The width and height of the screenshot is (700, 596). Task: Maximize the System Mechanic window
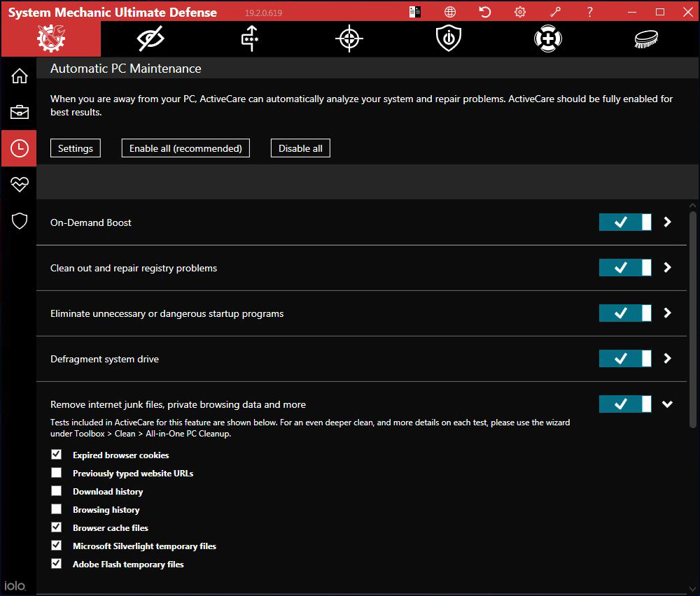click(x=660, y=12)
